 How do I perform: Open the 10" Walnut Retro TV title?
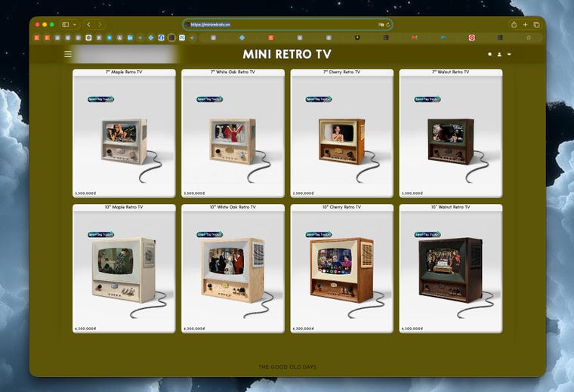click(x=451, y=207)
